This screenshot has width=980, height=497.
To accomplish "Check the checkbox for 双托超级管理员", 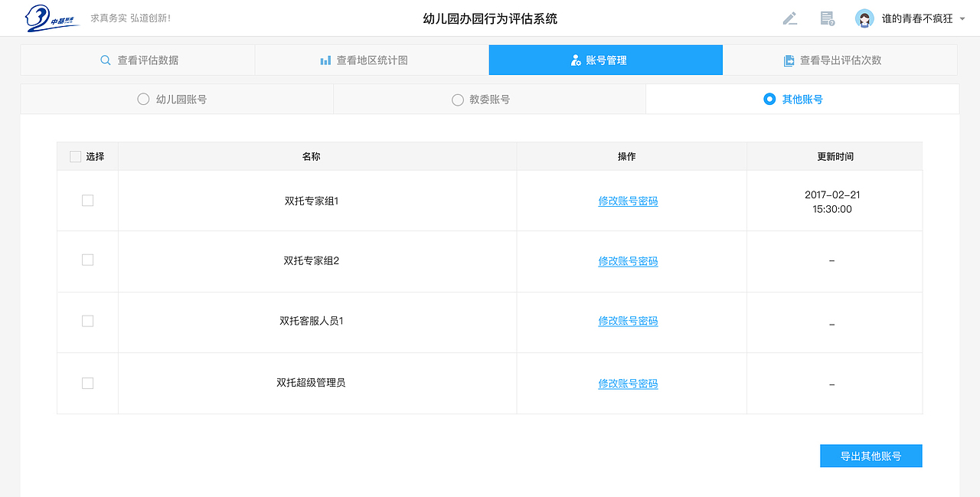I will tap(87, 383).
